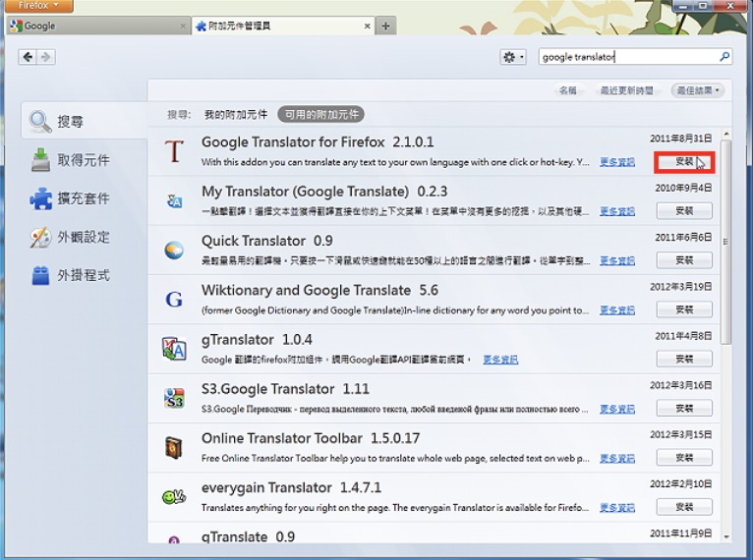The height and width of the screenshot is (560, 753).
Task: Sort results by 最近更新時間
Action: [x=627, y=90]
